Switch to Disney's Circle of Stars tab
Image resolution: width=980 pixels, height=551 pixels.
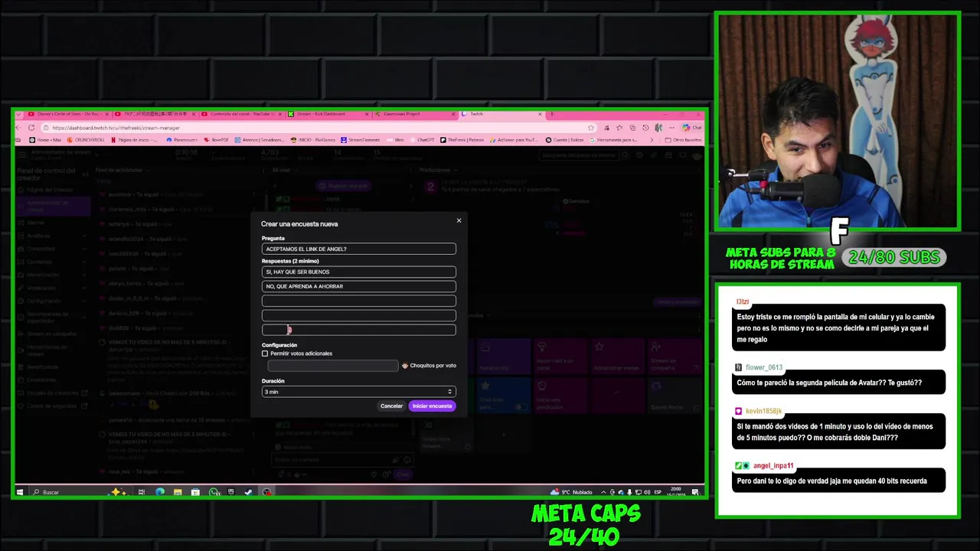click(69, 114)
